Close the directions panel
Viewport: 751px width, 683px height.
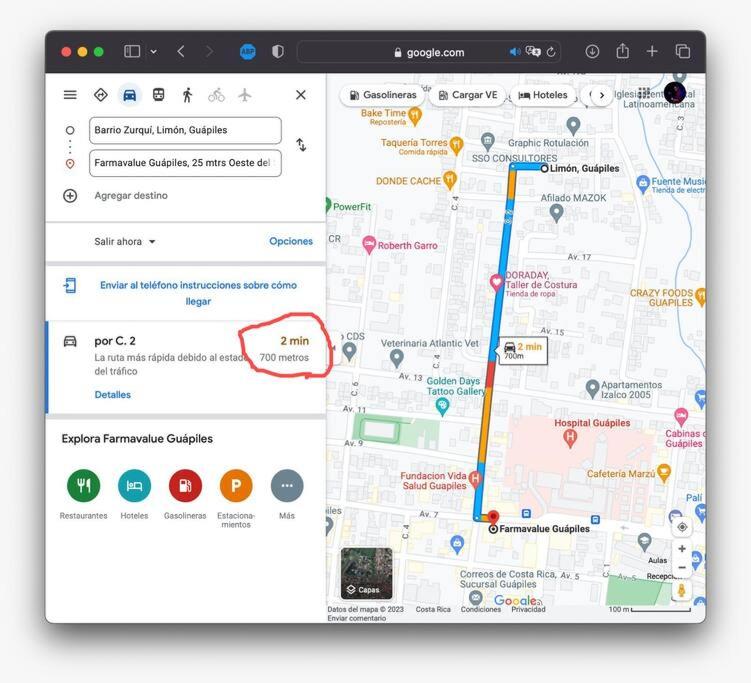(301, 95)
